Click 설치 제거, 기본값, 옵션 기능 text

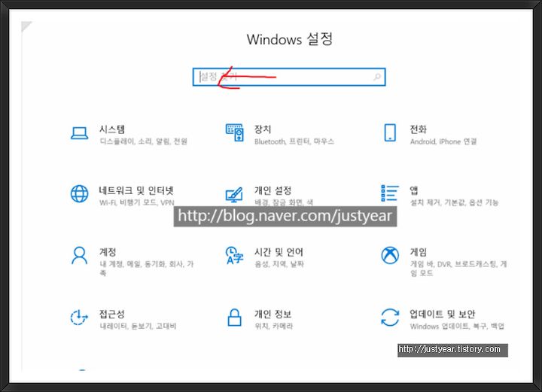pyautogui.click(x=454, y=202)
